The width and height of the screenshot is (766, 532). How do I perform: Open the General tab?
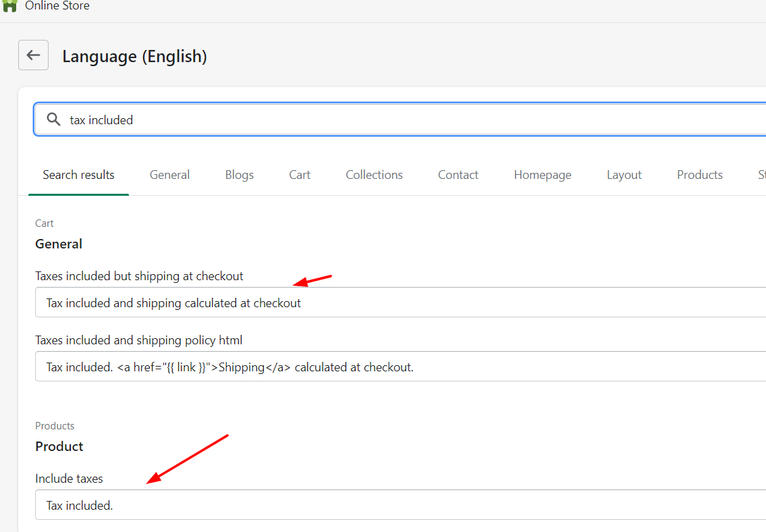tap(169, 175)
